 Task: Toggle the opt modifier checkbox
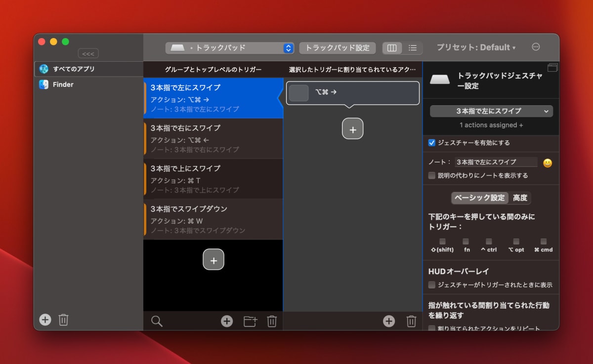click(516, 242)
